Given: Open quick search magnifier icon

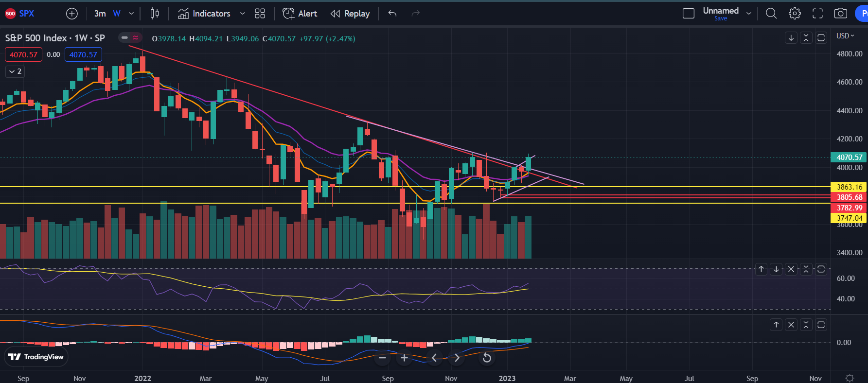Looking at the screenshot, I should pos(771,14).
